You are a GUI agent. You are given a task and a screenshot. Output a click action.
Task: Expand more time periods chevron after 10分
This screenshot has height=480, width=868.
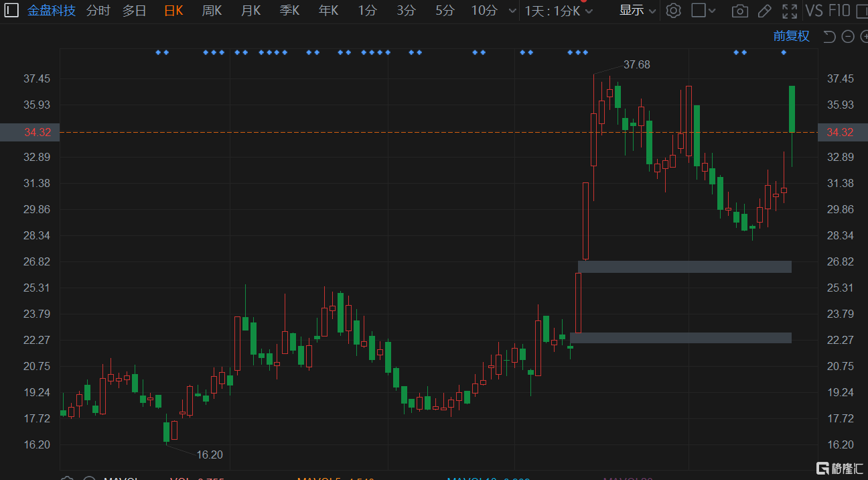pyautogui.click(x=512, y=11)
